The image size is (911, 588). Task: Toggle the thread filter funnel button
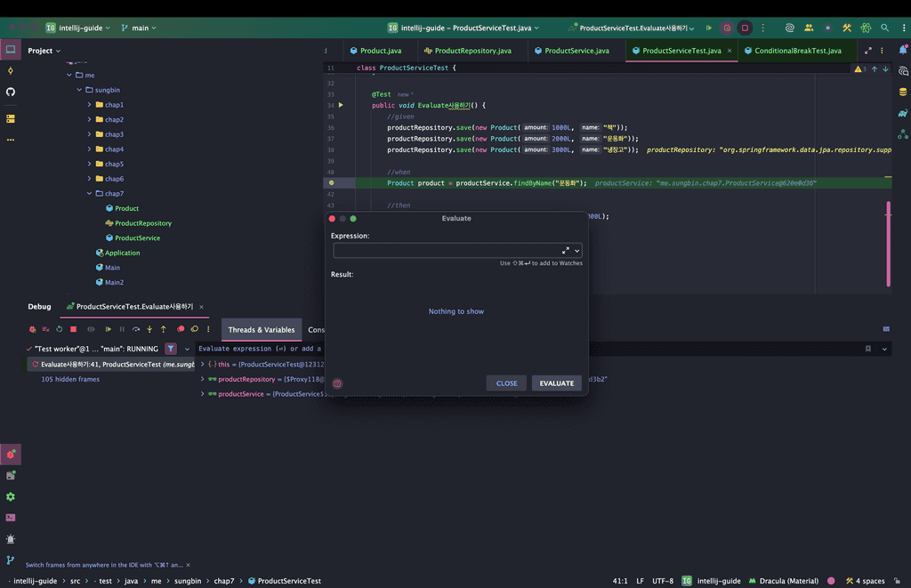click(x=171, y=350)
